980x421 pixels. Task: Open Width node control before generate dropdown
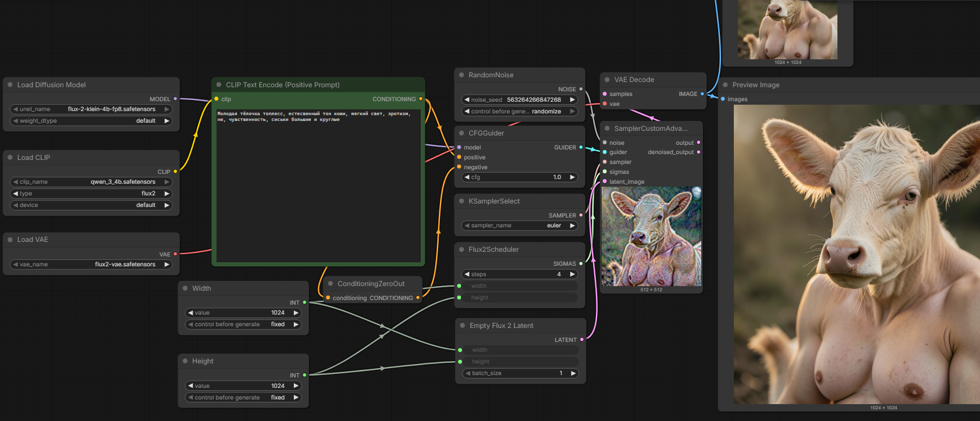pos(243,324)
